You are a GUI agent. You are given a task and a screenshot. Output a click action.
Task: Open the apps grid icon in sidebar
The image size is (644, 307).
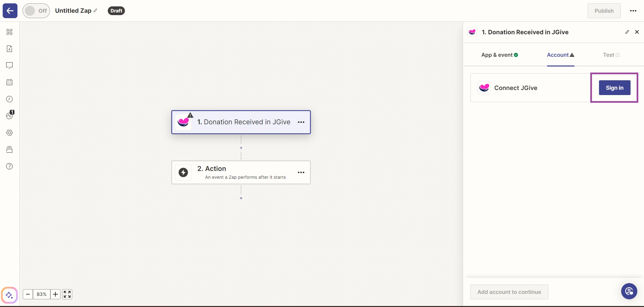(9, 32)
